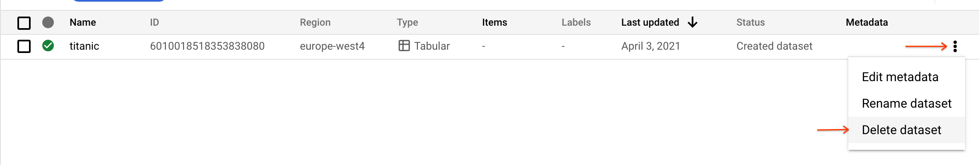Choose Edit metadata from the menu
The image size is (980, 166).
click(x=900, y=77)
